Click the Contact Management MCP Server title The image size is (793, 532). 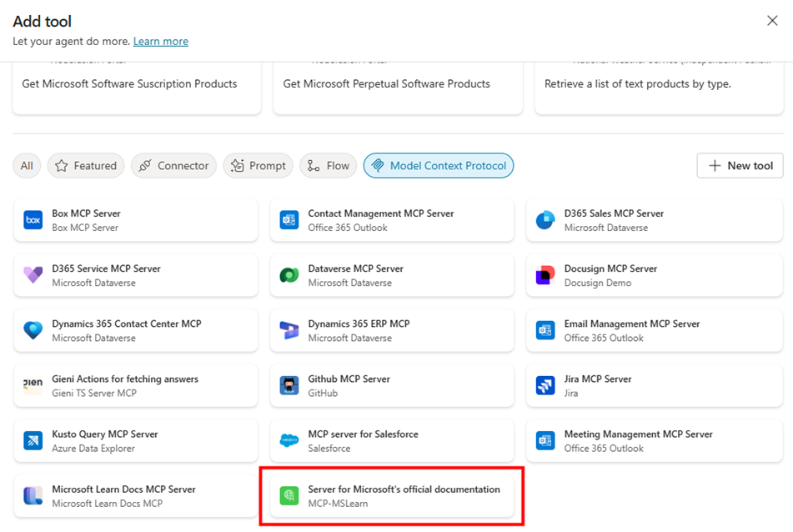[x=381, y=213]
